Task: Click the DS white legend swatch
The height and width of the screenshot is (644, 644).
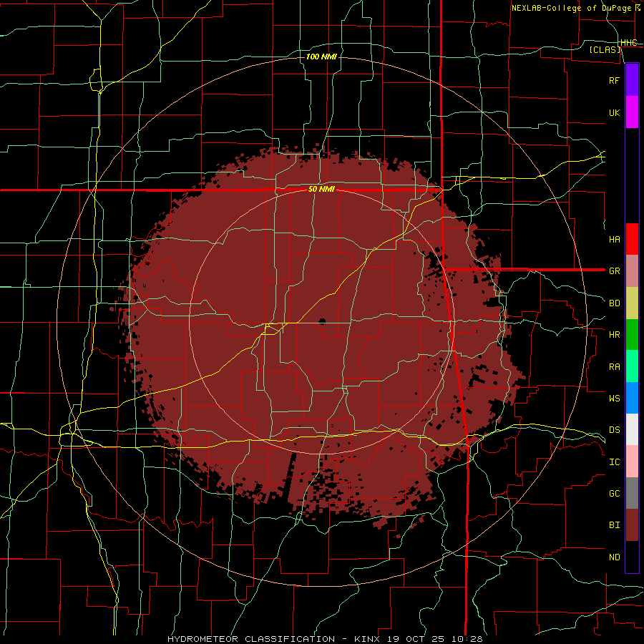Action: (x=632, y=429)
